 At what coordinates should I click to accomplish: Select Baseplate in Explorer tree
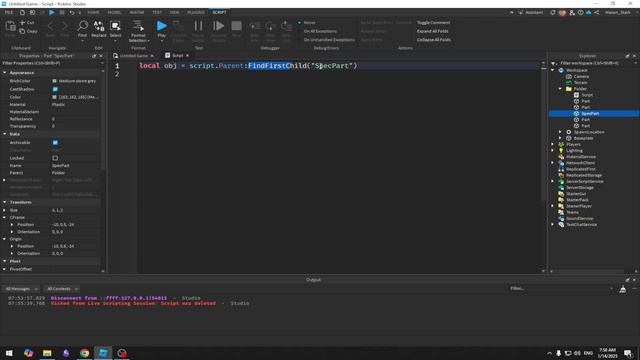tap(583, 138)
